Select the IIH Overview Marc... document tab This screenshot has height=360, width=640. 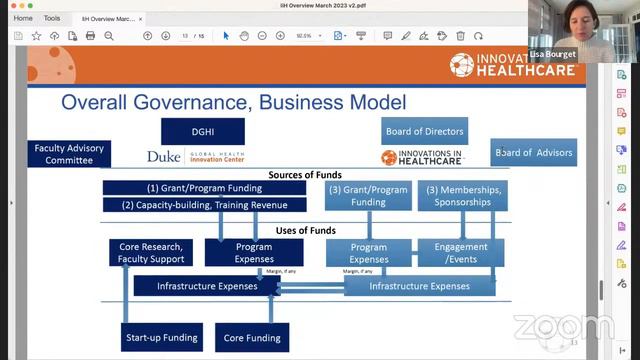[108, 19]
